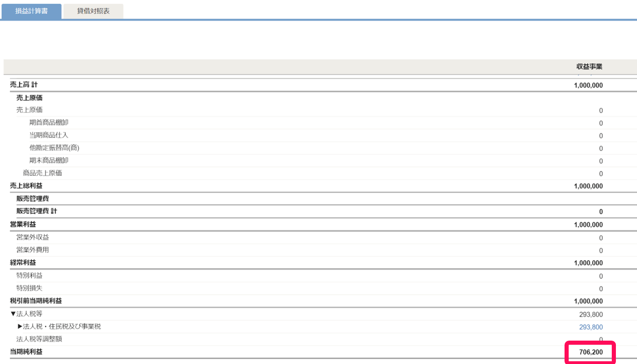Click the 販売管理費 計 row label
This screenshot has height=364, width=637.
(x=37, y=211)
